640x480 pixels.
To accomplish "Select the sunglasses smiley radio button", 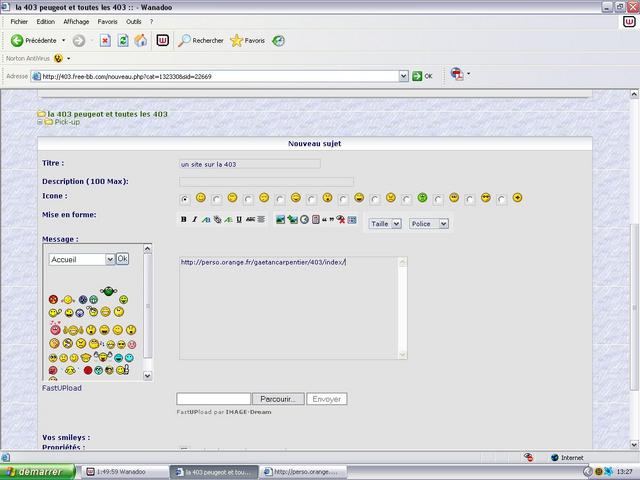I will pyautogui.click(x=471, y=199).
